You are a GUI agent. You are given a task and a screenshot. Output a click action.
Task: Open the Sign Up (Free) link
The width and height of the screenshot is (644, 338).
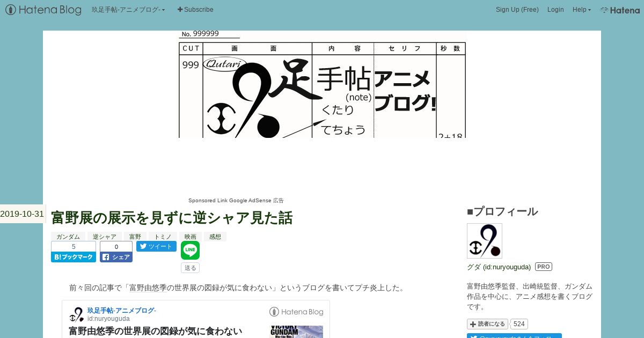coord(517,10)
